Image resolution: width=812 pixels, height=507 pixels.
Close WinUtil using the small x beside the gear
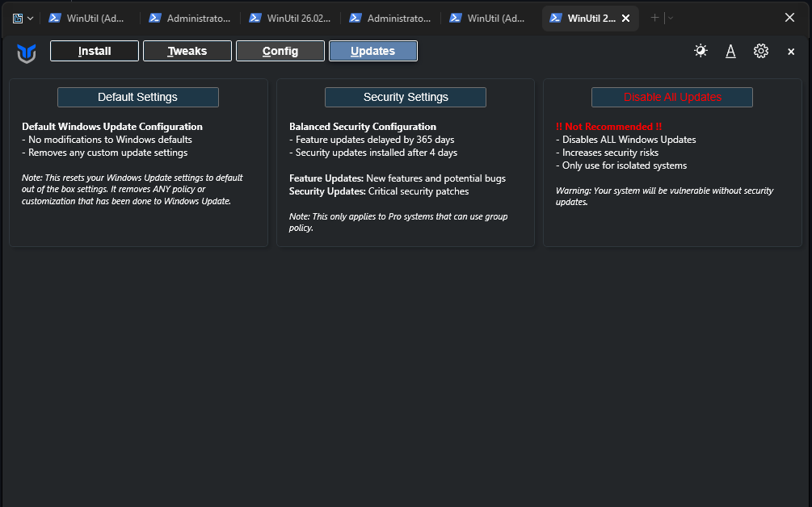click(791, 52)
